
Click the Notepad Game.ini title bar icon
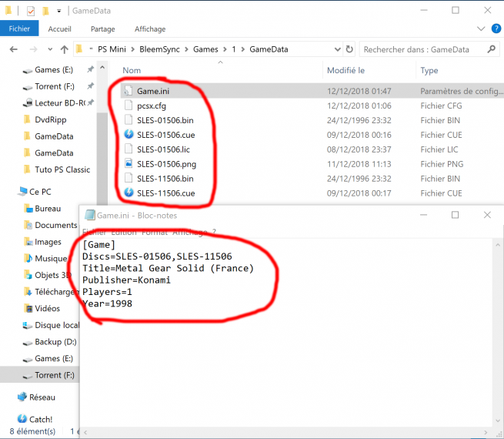coord(90,215)
